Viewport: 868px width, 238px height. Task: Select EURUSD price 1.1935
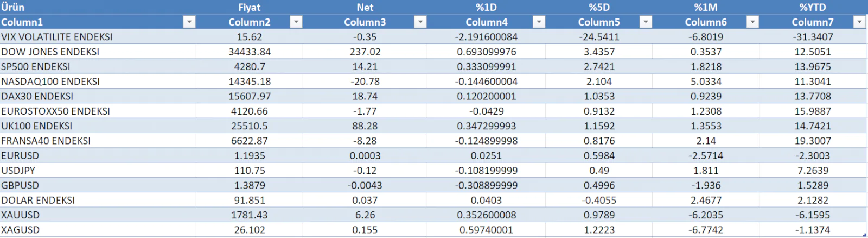point(250,155)
